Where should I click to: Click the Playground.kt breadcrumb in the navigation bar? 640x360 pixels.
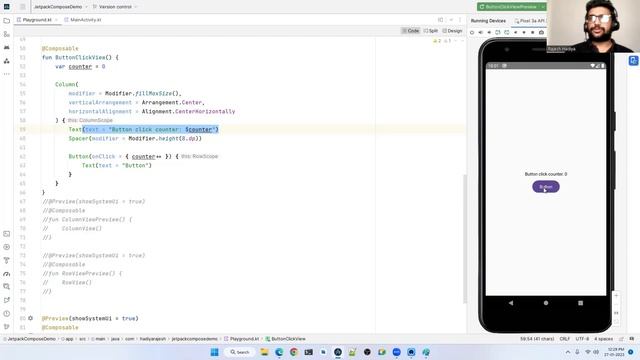[242, 339]
